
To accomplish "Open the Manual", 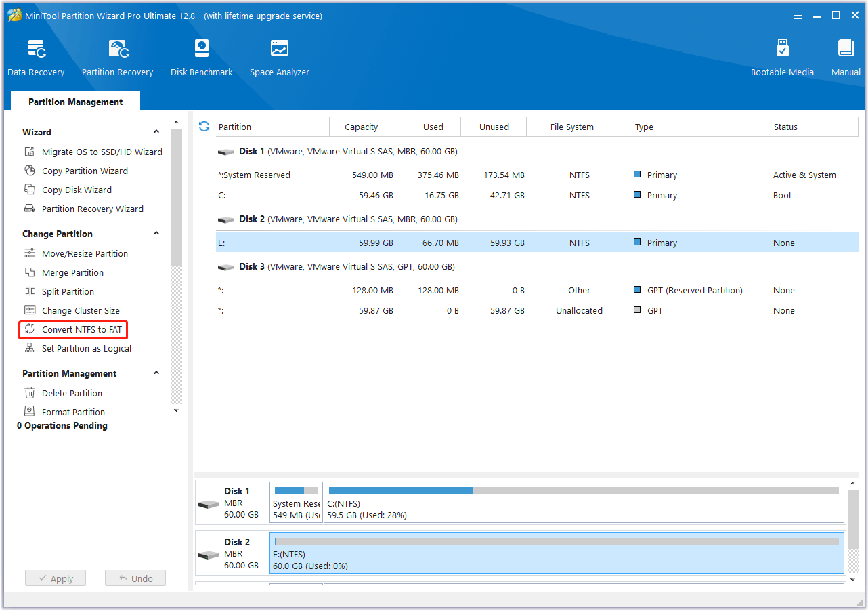I will click(x=846, y=58).
